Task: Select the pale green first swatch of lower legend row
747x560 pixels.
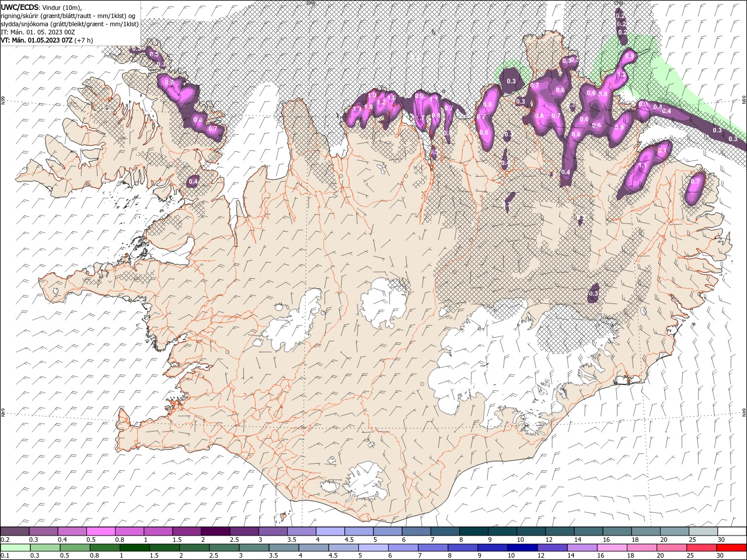Action: pyautogui.click(x=15, y=548)
